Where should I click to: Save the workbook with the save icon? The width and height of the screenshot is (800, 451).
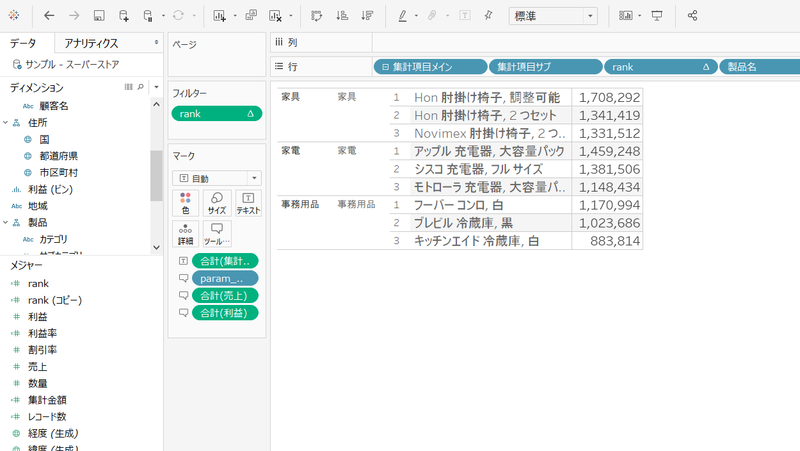(99, 16)
